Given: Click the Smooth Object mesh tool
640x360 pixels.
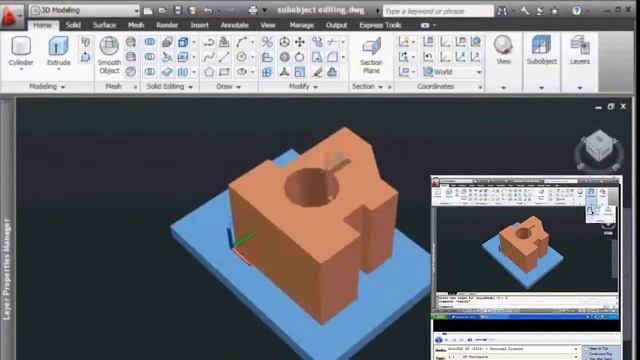Looking at the screenshot, I should (109, 55).
